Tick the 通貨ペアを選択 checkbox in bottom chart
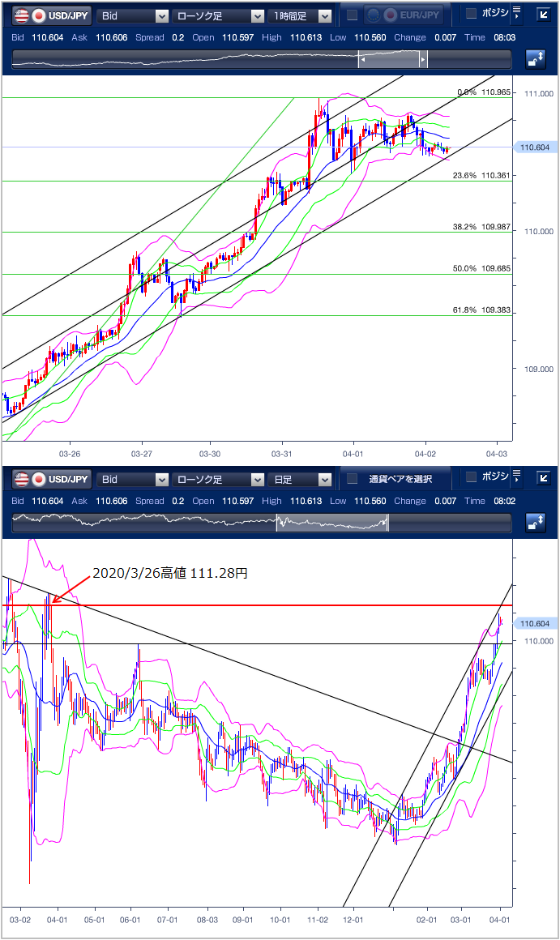This screenshot has width=560, height=940. tap(352, 479)
